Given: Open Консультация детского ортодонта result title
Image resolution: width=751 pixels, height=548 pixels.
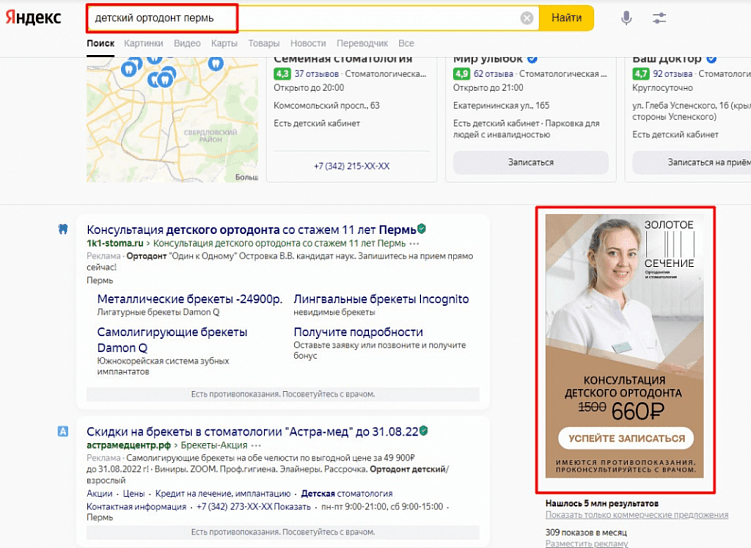Looking at the screenshot, I should click(251, 229).
